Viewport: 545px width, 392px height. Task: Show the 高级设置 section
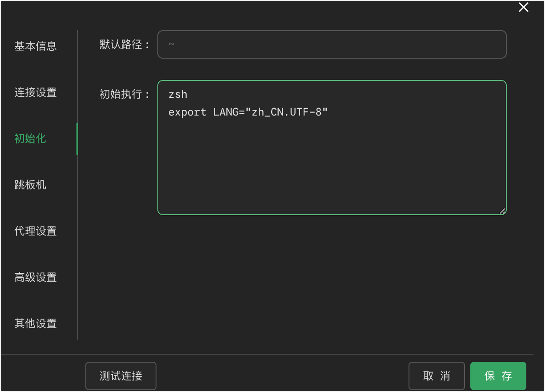(x=36, y=277)
